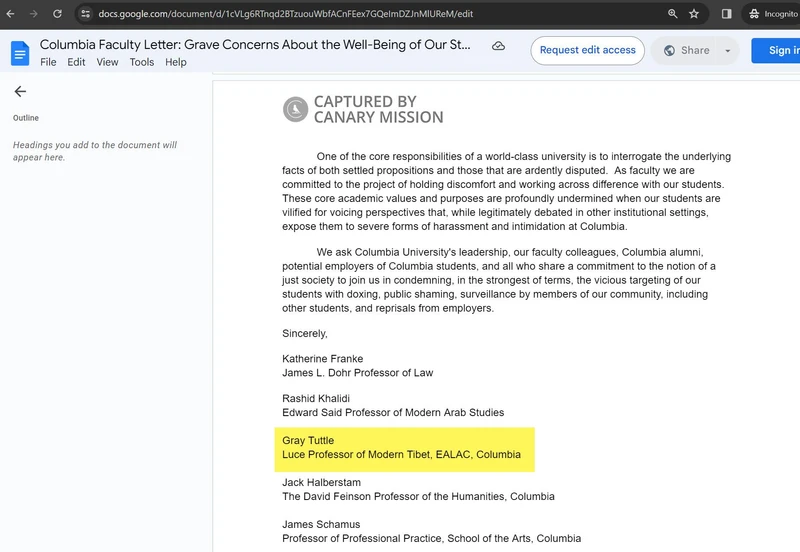
Task: Click the cloud document status icon
Action: [498, 46]
